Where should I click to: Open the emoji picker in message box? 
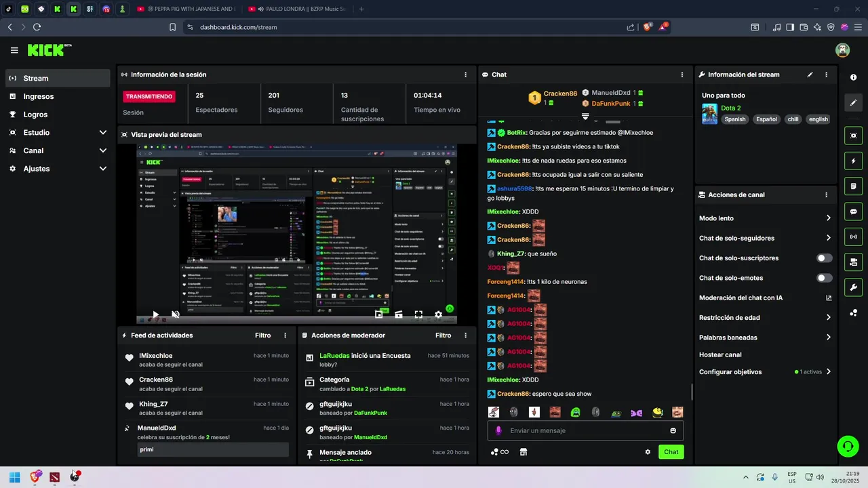pos(673,430)
